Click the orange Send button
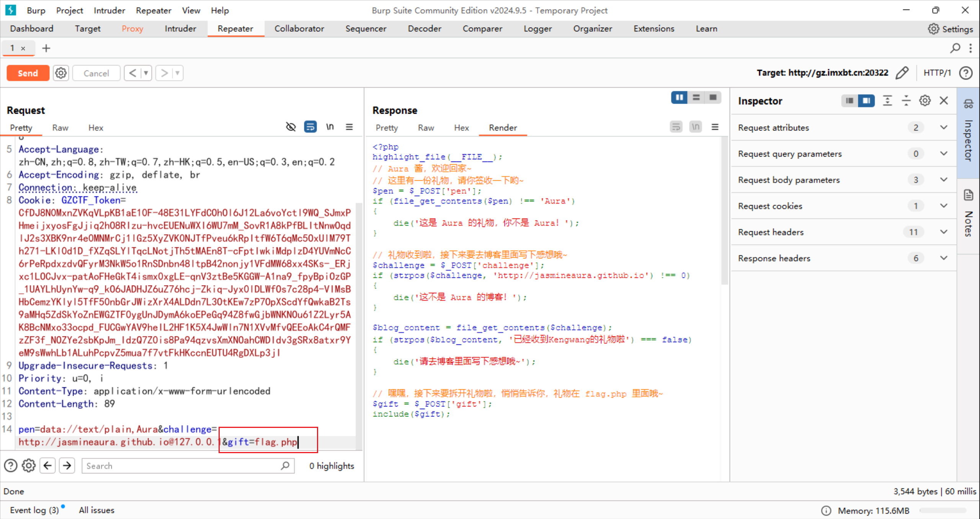This screenshot has width=980, height=519. (28, 73)
